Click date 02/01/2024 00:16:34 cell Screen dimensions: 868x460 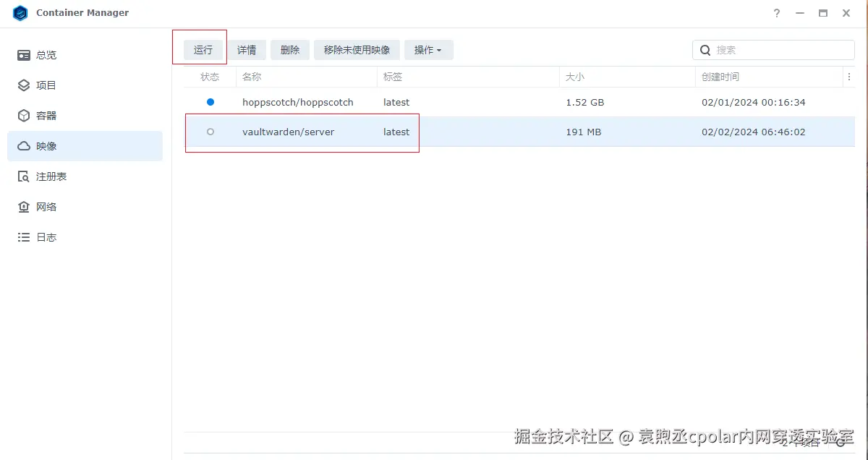754,102
